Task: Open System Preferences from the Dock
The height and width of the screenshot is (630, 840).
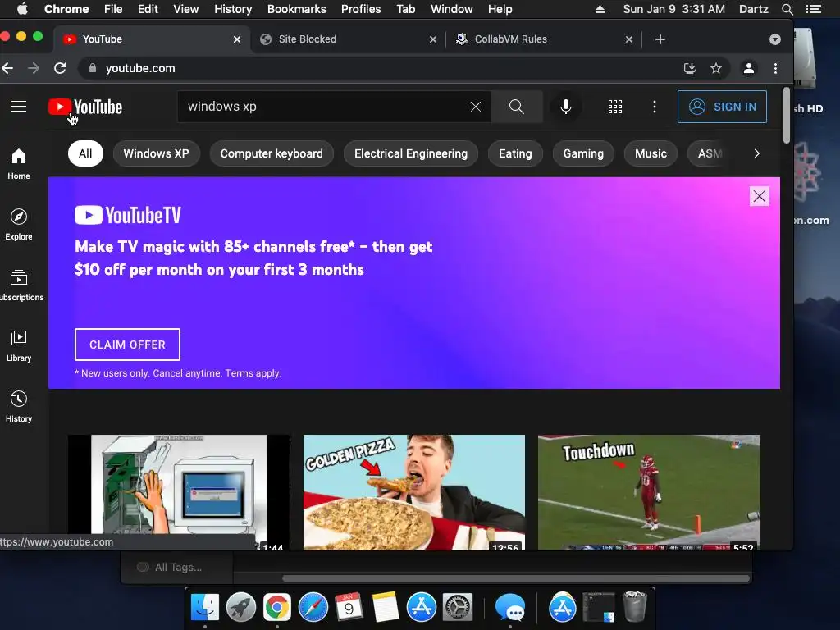Action: click(457, 607)
